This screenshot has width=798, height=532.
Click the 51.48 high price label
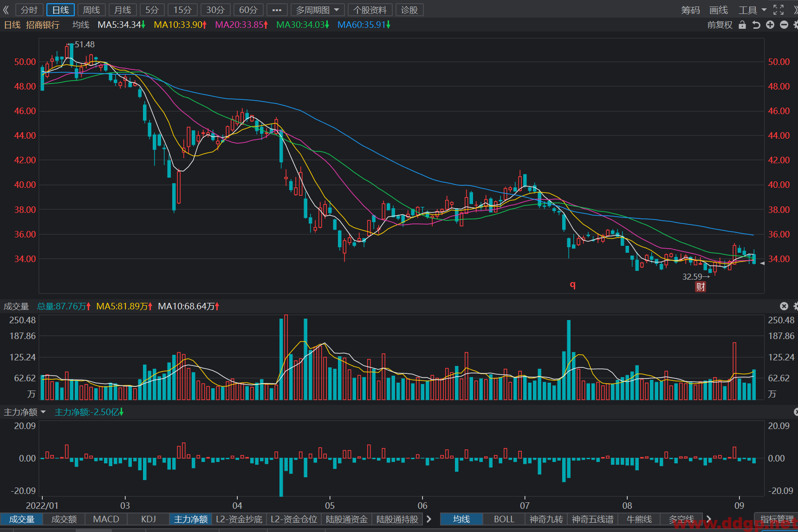[84, 45]
